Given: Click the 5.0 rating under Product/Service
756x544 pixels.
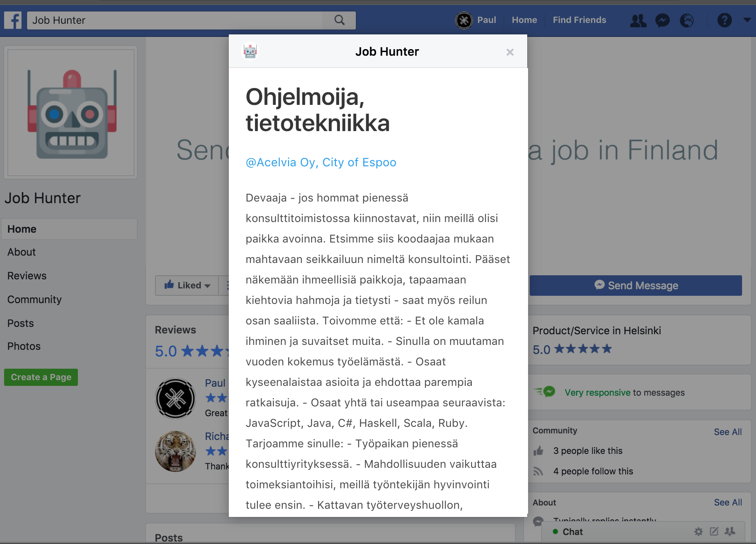Looking at the screenshot, I should click(x=572, y=349).
